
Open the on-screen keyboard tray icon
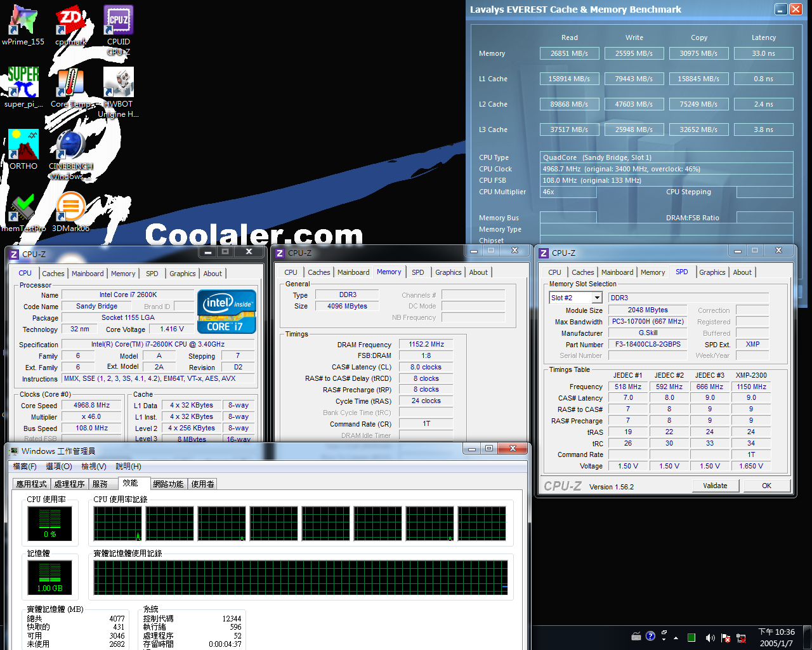636,637
